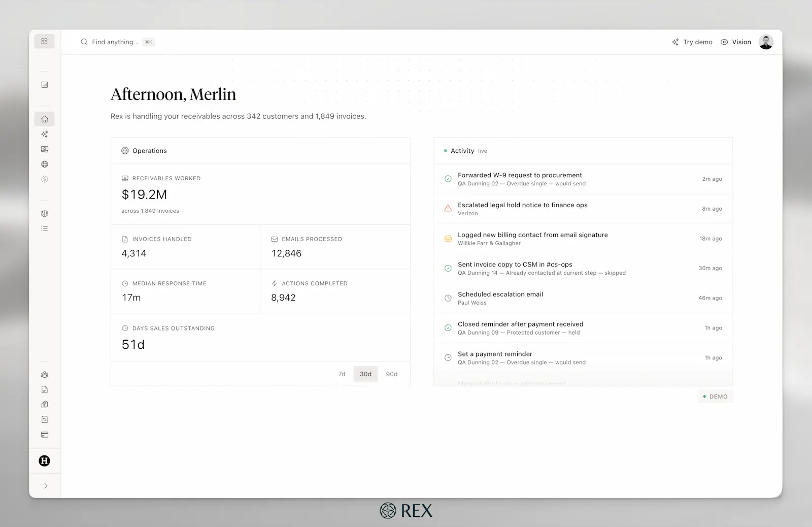Click the Activity live indicator
The width and height of the screenshot is (812, 527).
point(465,151)
